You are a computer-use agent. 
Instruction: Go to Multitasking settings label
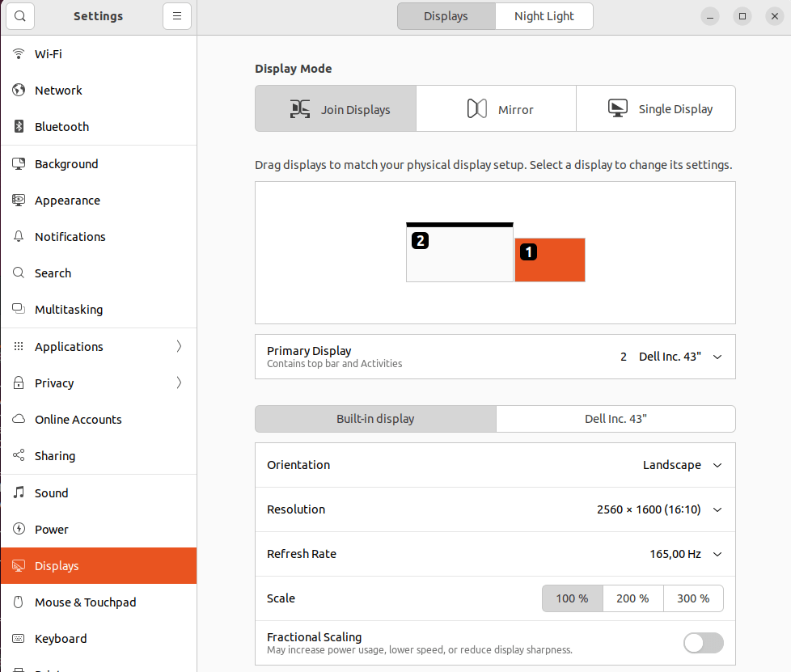[69, 310]
